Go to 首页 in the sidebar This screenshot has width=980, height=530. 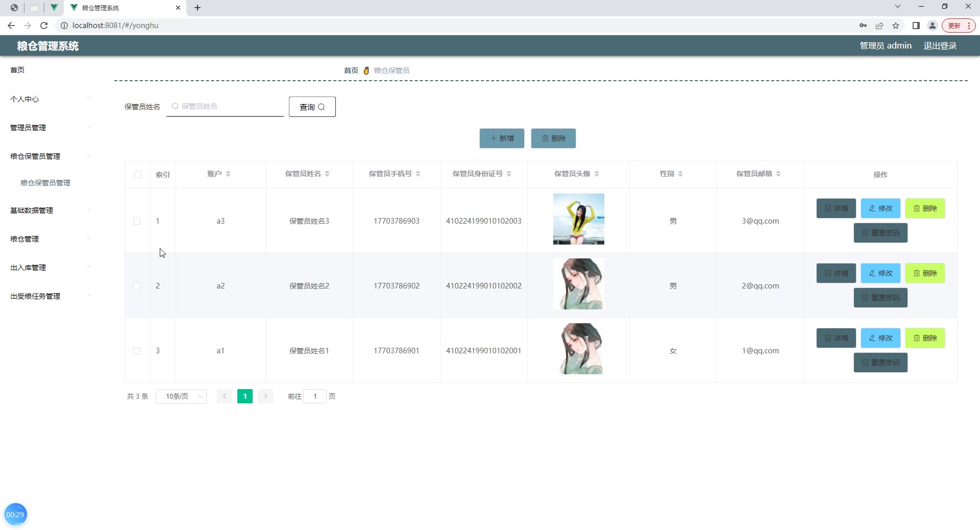click(17, 70)
